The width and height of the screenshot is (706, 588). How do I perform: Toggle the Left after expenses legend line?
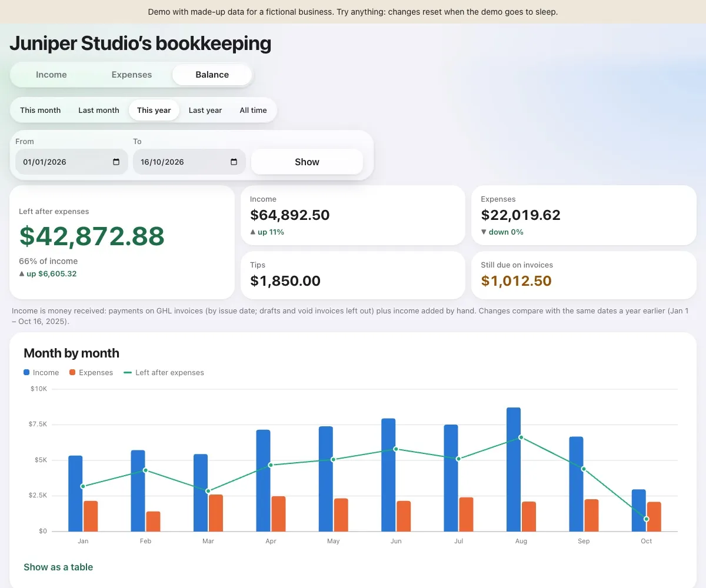[x=128, y=372]
